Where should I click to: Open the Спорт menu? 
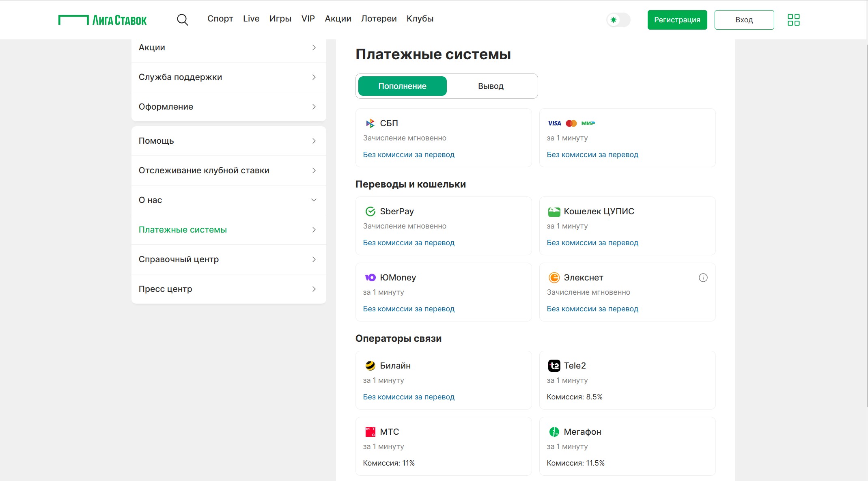[220, 19]
